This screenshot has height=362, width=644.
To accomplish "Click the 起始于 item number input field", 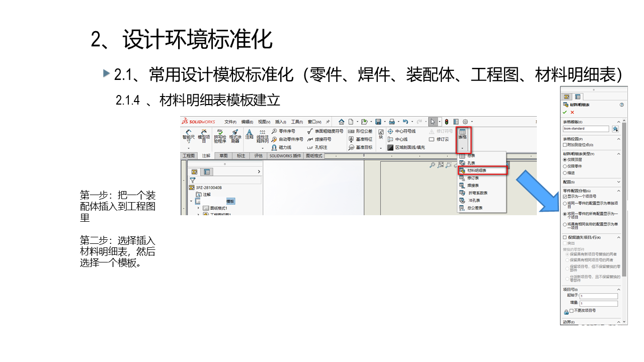I will (598, 296).
